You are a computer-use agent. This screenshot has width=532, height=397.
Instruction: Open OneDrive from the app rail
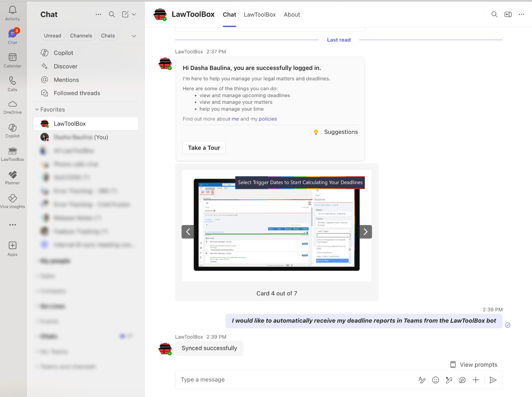(12, 107)
